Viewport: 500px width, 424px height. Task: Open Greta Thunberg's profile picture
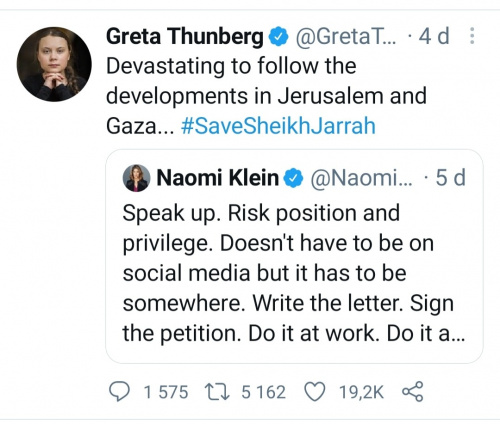click(54, 64)
